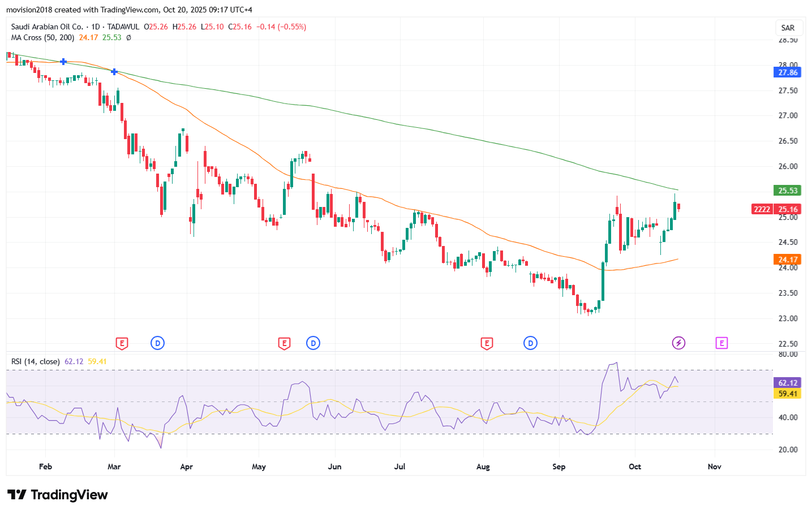
Task: Click the earnings marker before August
Action: (x=486, y=343)
